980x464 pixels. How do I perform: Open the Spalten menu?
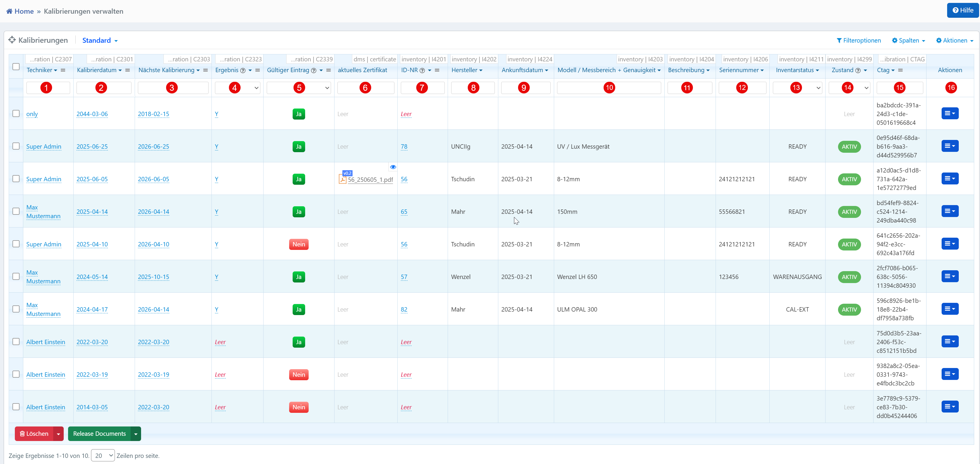(x=908, y=40)
